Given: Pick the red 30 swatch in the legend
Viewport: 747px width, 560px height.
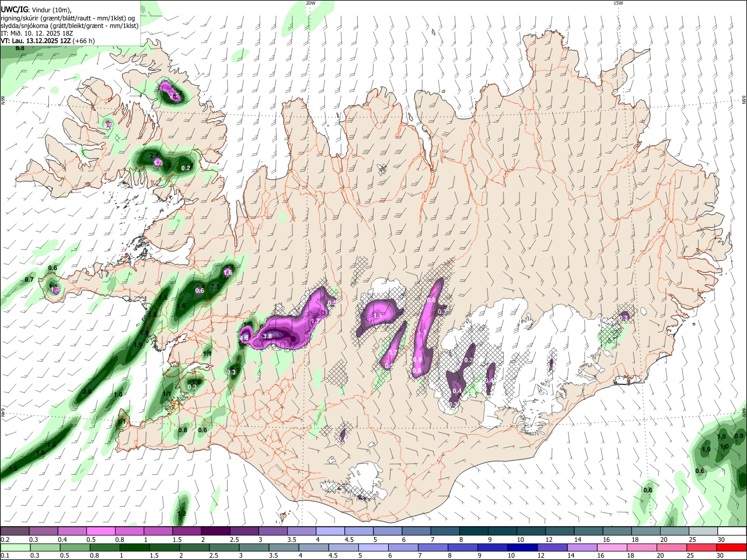Looking at the screenshot, I should point(731,547).
